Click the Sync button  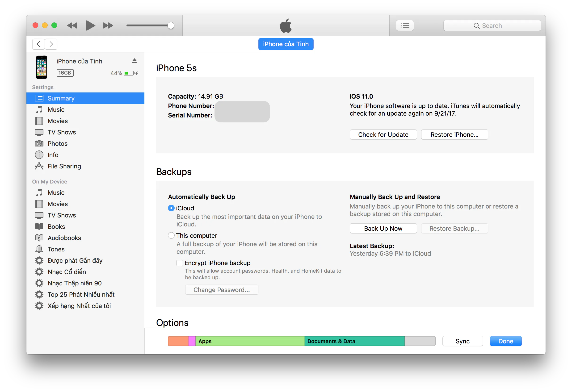(x=463, y=341)
